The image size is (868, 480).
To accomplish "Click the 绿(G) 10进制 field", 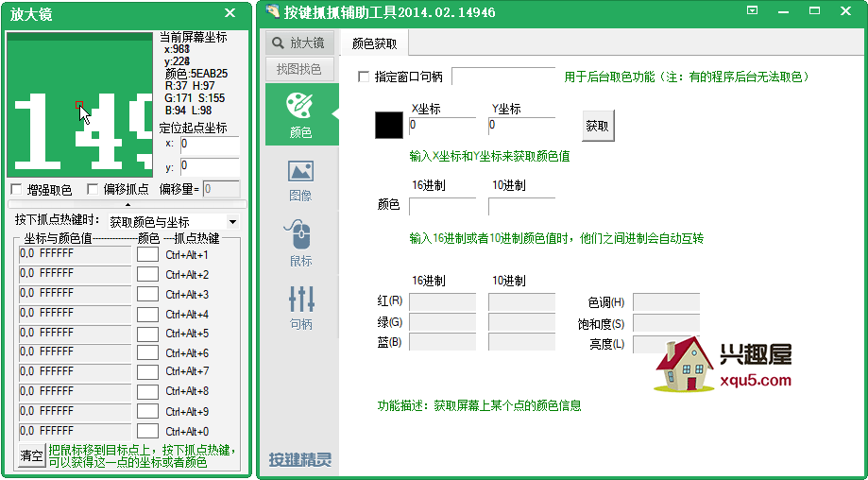I will [x=521, y=322].
